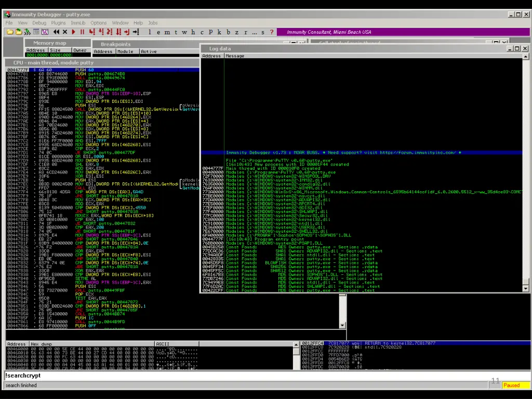
Task: Pause execution with the red pause icon
Action: tap(82, 32)
